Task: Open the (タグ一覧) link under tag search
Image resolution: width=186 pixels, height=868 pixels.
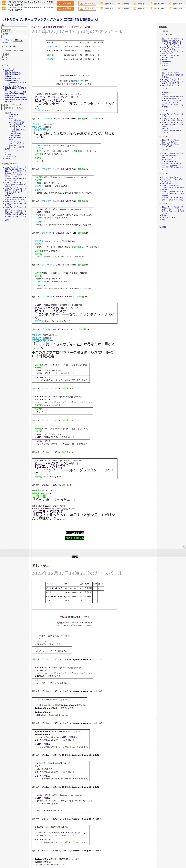Action: click(5, 42)
